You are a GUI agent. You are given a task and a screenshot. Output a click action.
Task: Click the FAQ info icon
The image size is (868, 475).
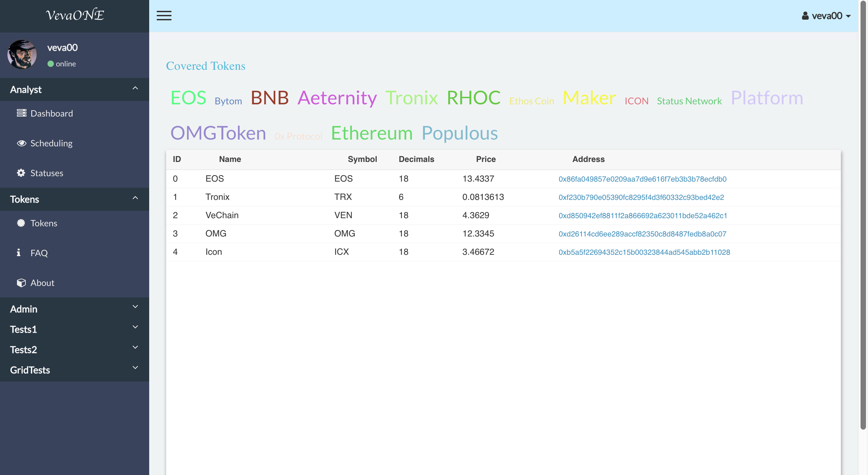[19, 252]
